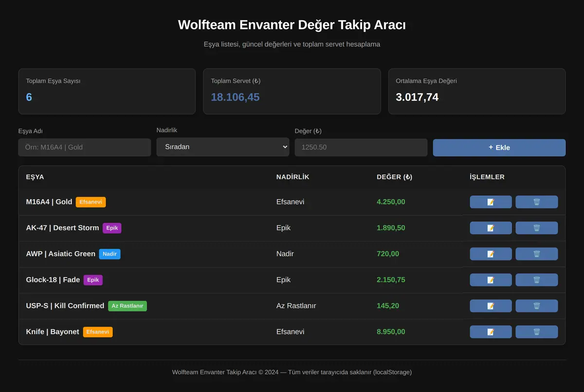Click the Az Rastlanır badge next to USP-S
The width and height of the screenshot is (584, 392).
[128, 306]
